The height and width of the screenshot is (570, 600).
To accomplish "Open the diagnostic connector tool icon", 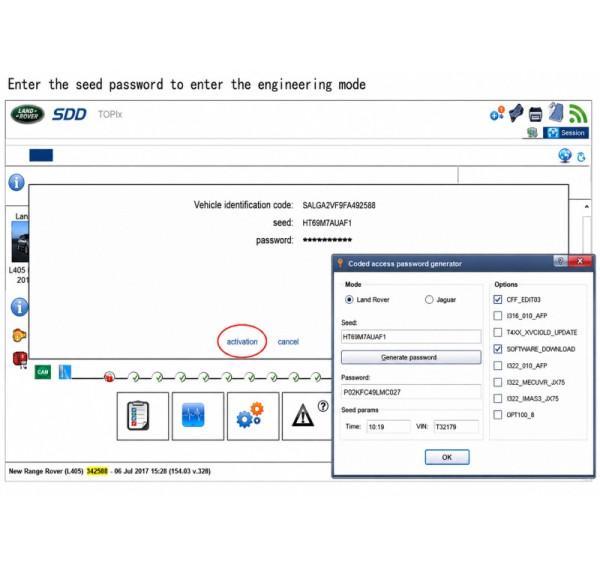I will pos(516,113).
